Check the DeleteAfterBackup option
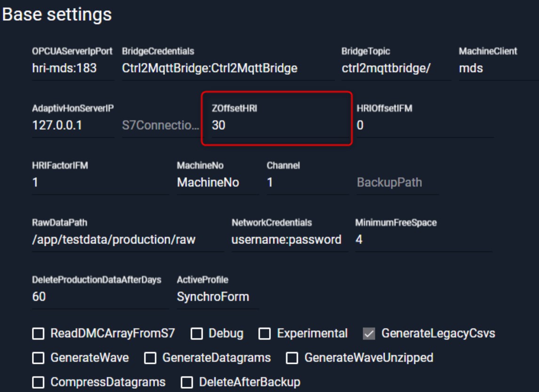The image size is (539, 392). [187, 382]
